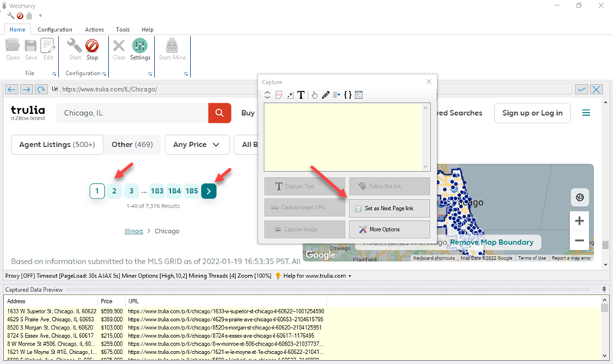Open the Trulia hamburger menu
The width and height of the screenshot is (613, 364).
point(586,113)
